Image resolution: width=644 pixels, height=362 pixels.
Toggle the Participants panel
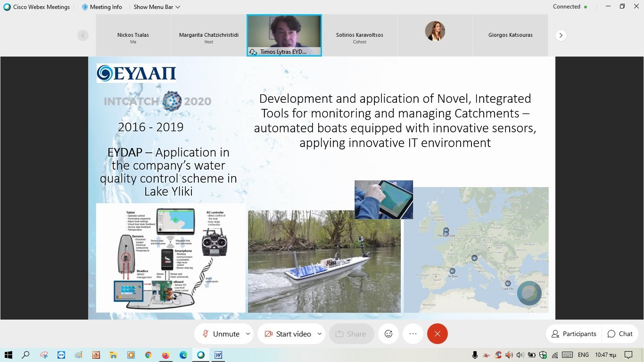574,334
